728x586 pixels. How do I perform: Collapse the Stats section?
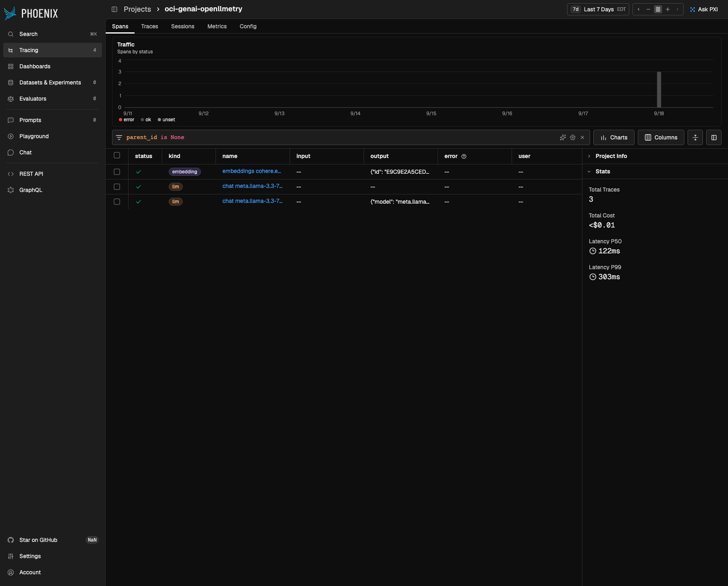pos(603,171)
